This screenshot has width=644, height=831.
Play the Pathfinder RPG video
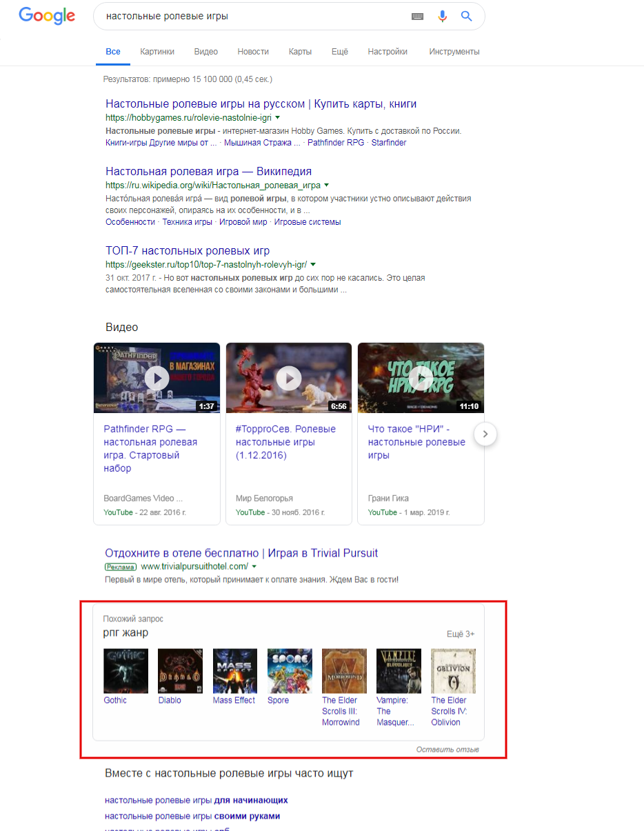tap(157, 378)
